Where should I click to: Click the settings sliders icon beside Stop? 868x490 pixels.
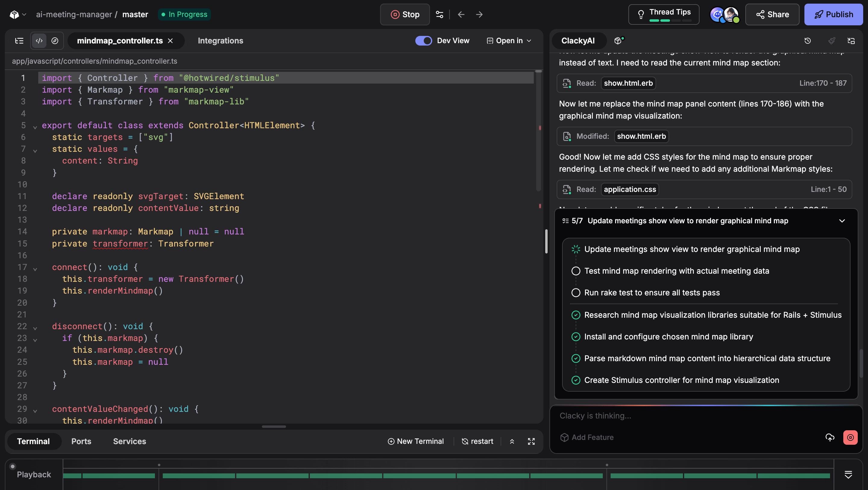tap(439, 14)
